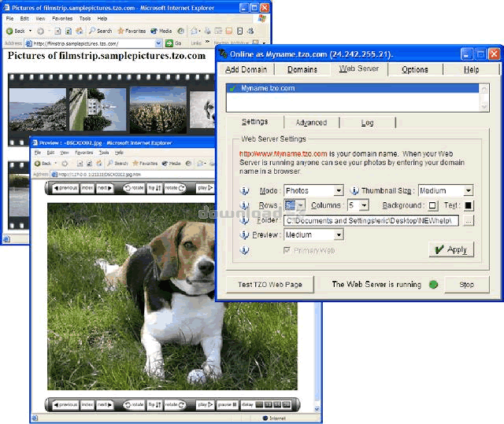504x424 pixels.
Task: Click Print icon in filmstrip browser toolbar
Action: 208,31
